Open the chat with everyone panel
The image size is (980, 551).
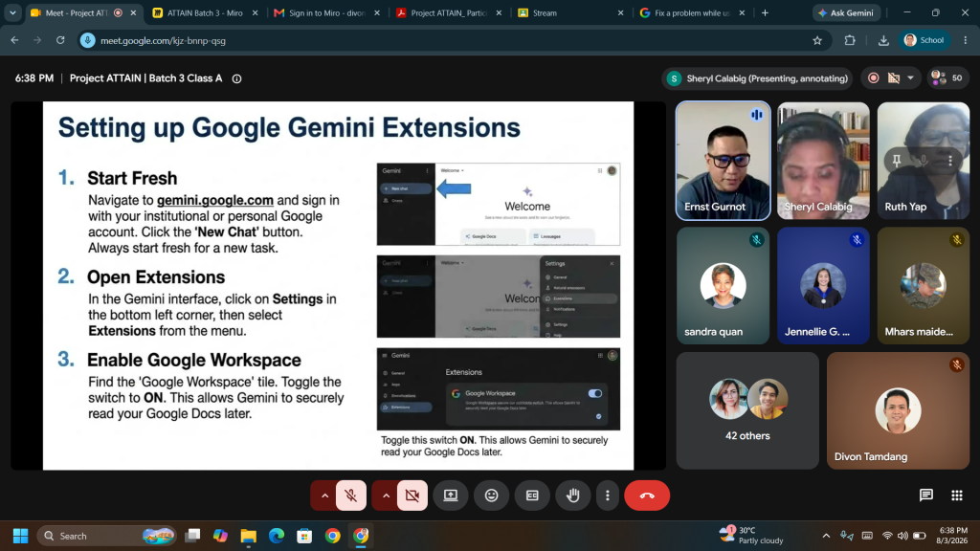[x=926, y=496]
